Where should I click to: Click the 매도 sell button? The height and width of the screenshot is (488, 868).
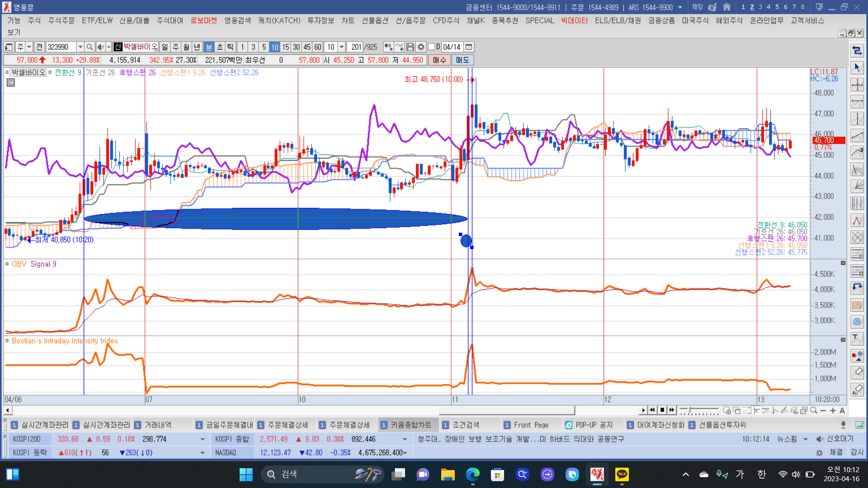tap(462, 60)
